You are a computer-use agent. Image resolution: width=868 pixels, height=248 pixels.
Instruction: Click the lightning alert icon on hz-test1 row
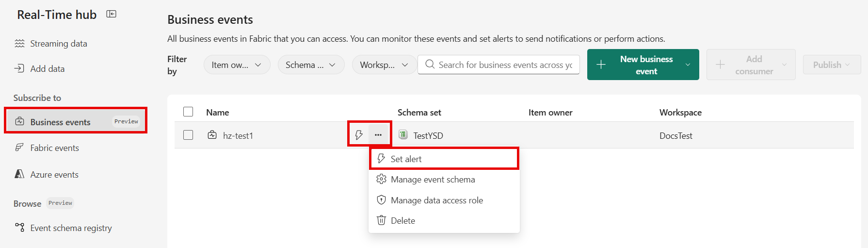[359, 135]
